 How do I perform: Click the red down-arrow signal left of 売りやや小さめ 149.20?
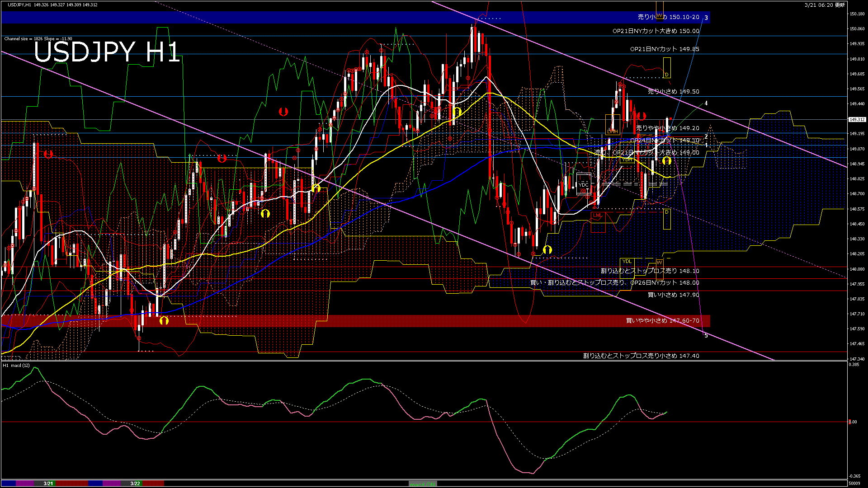coord(641,116)
